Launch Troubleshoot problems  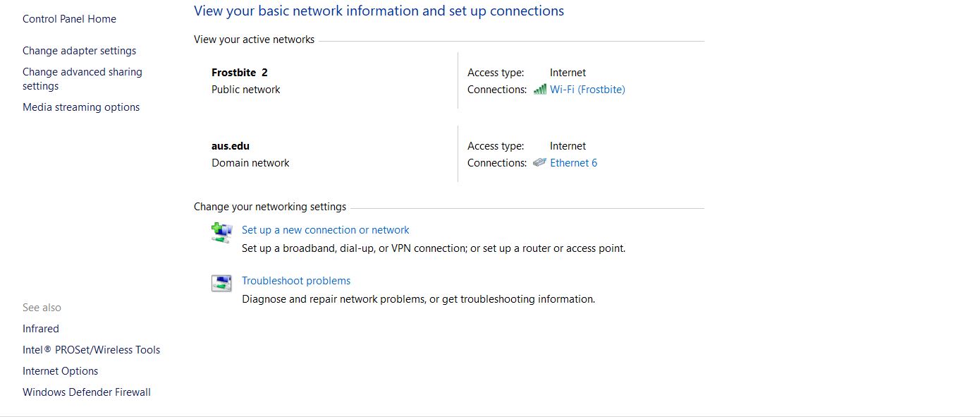296,281
